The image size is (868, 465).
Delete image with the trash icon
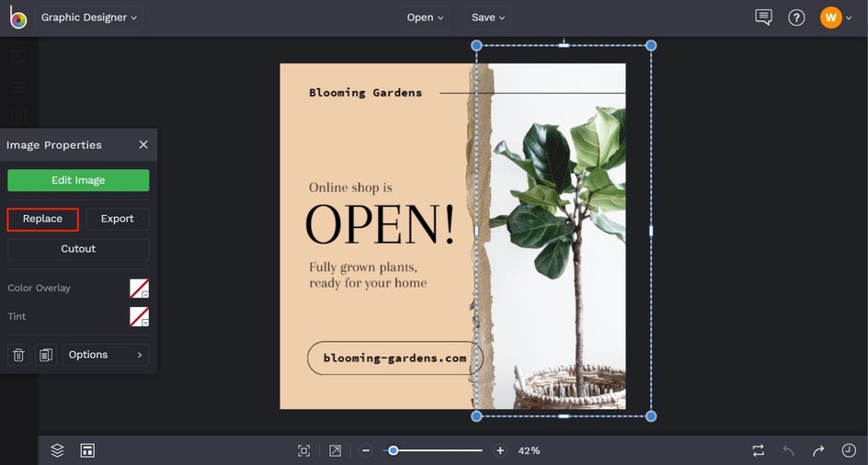coord(17,355)
